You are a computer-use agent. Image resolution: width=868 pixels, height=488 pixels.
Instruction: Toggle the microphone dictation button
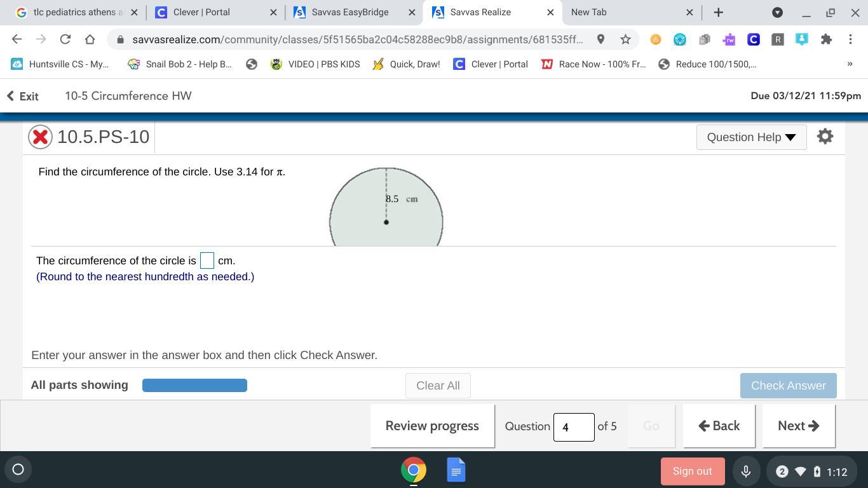pyautogui.click(x=746, y=471)
